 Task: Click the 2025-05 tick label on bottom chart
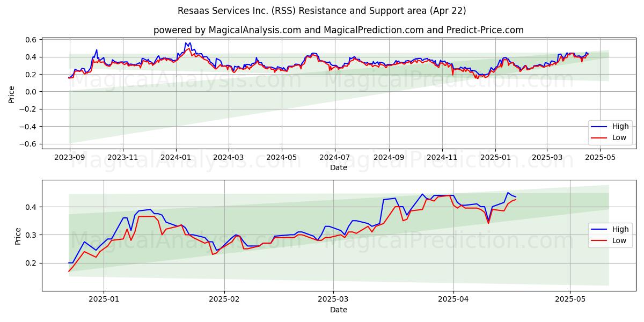[570, 299]
